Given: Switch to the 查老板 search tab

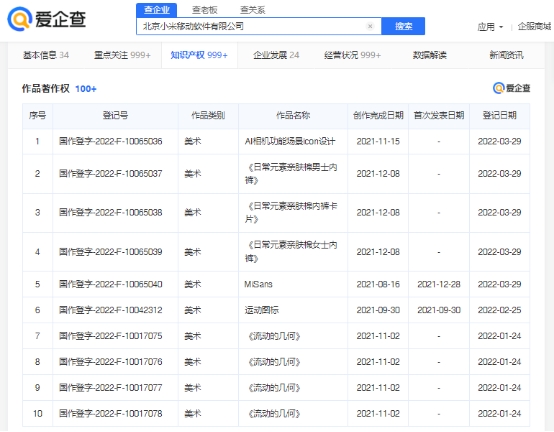Looking at the screenshot, I should click(x=204, y=10).
